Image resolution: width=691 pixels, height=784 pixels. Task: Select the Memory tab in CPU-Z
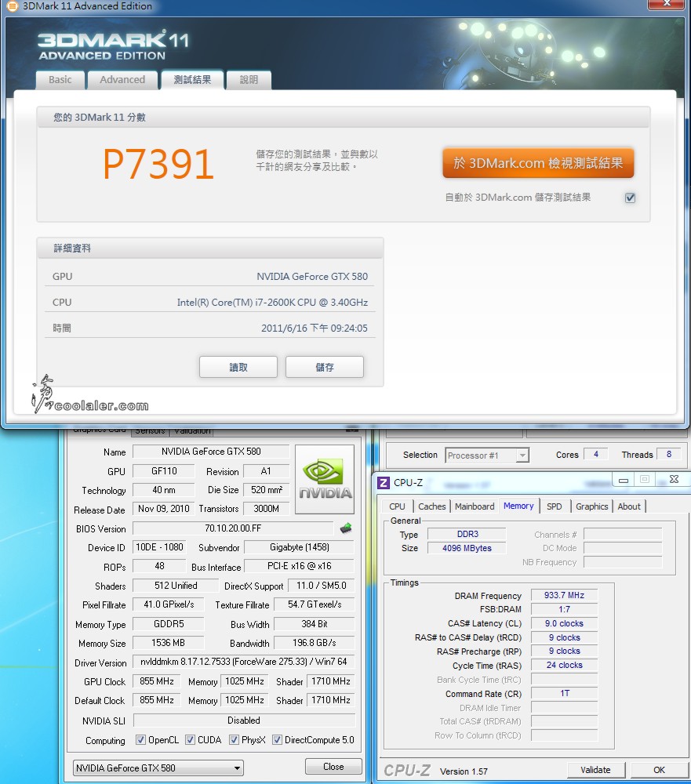[518, 506]
